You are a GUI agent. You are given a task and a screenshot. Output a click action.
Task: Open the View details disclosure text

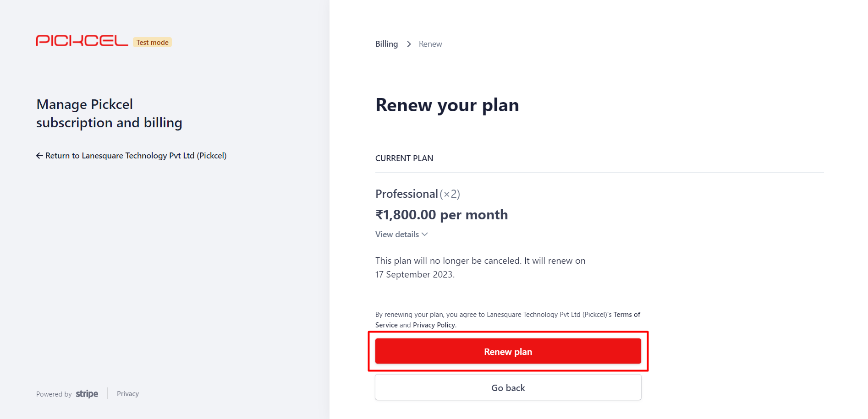tap(397, 234)
